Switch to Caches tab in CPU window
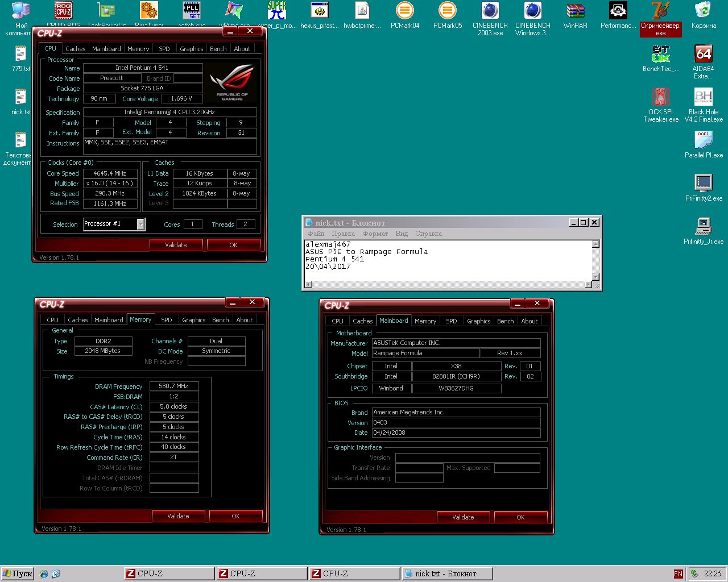The image size is (728, 582). (x=75, y=49)
